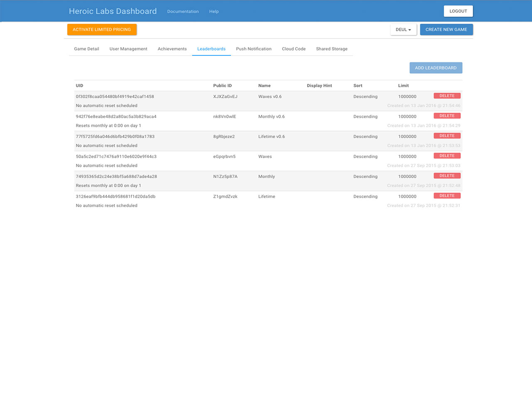The width and height of the screenshot is (532, 393).
Task: Select the Leaderboards tab
Action: pos(211,49)
